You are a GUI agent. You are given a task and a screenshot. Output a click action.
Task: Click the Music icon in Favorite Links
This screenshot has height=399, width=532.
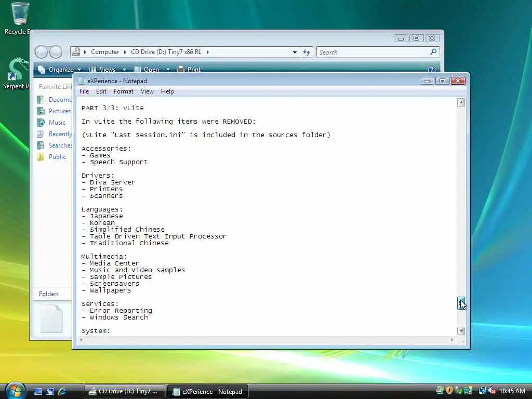click(41, 122)
